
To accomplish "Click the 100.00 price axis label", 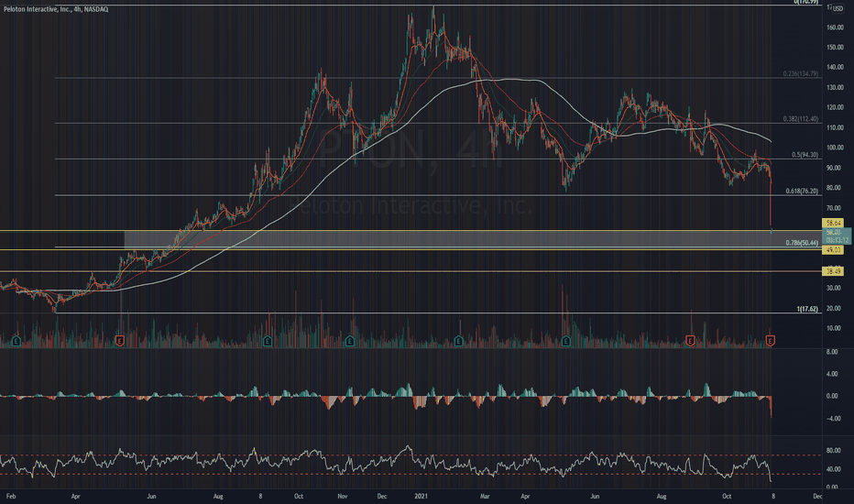I will click(x=835, y=148).
